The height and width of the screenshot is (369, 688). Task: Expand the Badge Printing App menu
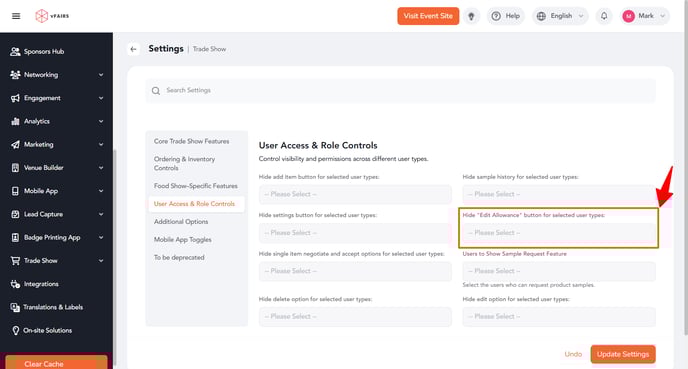coord(56,237)
